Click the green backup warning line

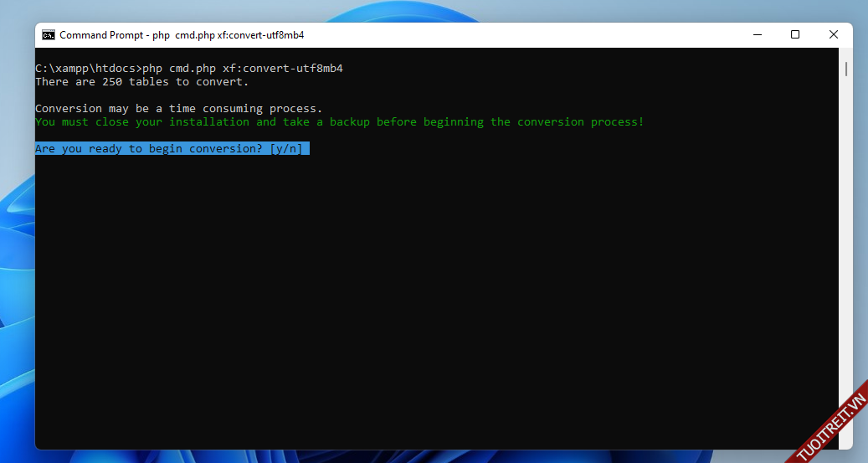(339, 122)
